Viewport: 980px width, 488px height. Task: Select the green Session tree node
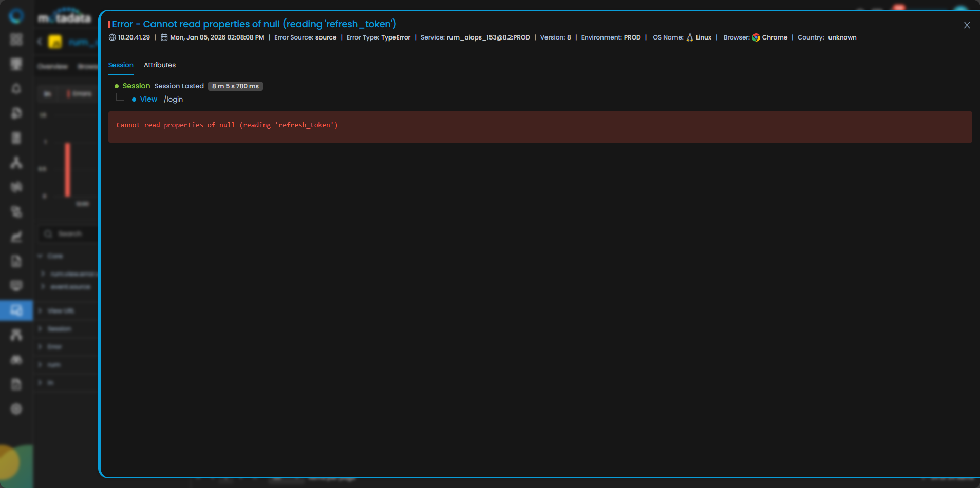136,86
